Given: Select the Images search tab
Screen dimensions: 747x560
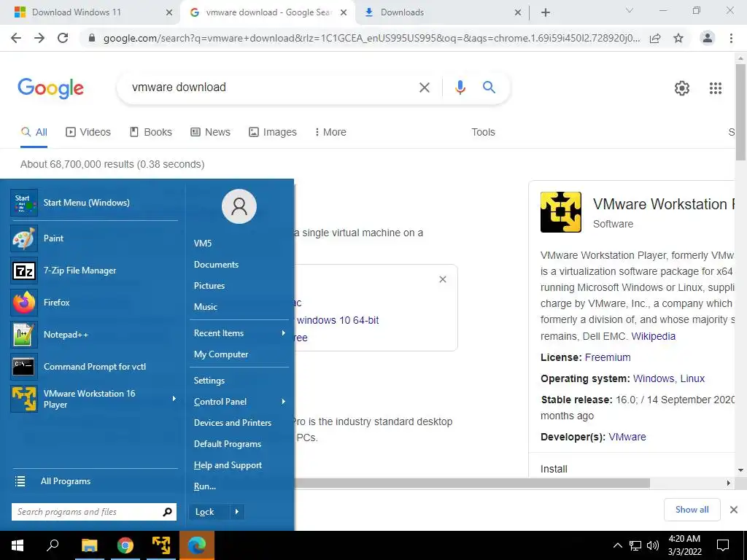Looking at the screenshot, I should coord(273,132).
